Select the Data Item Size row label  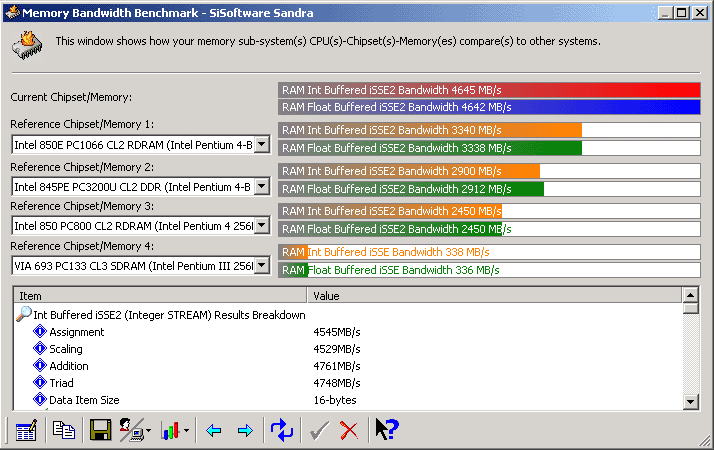pyautogui.click(x=84, y=400)
